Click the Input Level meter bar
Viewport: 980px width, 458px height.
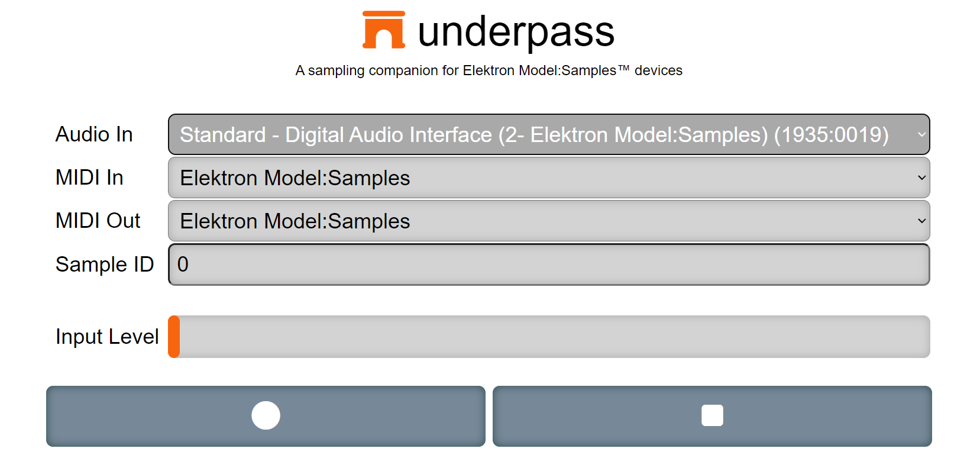[549, 337]
